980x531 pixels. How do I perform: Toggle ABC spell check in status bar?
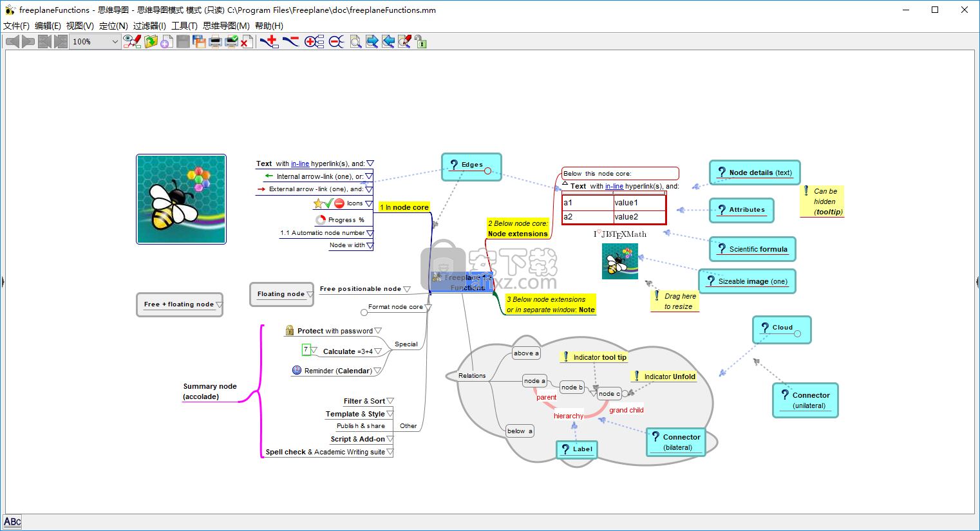(12, 522)
